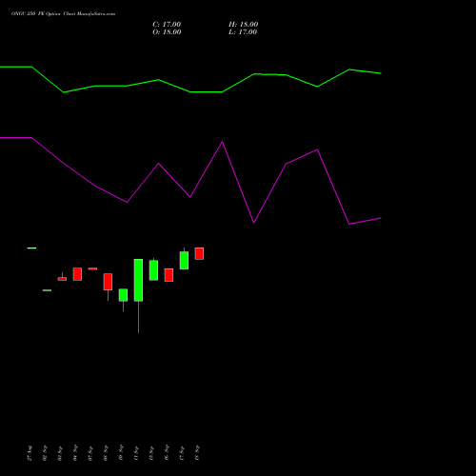Image resolution: width=476 pixels, height=476 pixels.
Task: Click the ONGC 250 PE Option Chart title
Action: tap(63, 14)
